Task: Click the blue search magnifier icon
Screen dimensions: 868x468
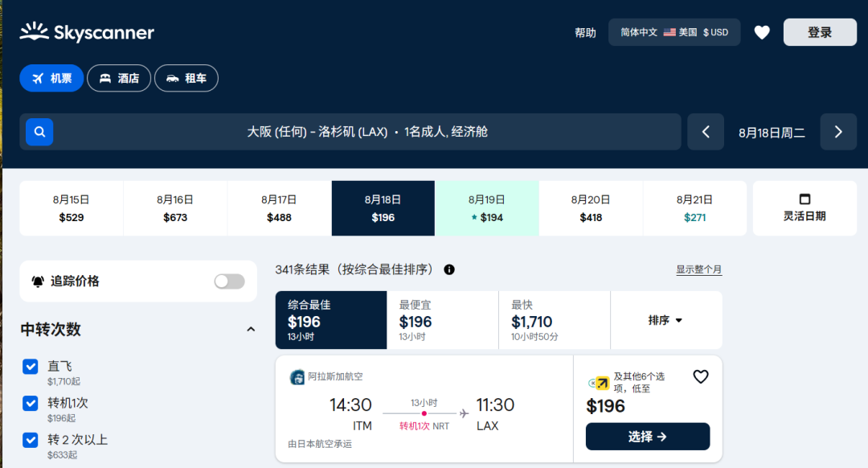Action: 39,132
